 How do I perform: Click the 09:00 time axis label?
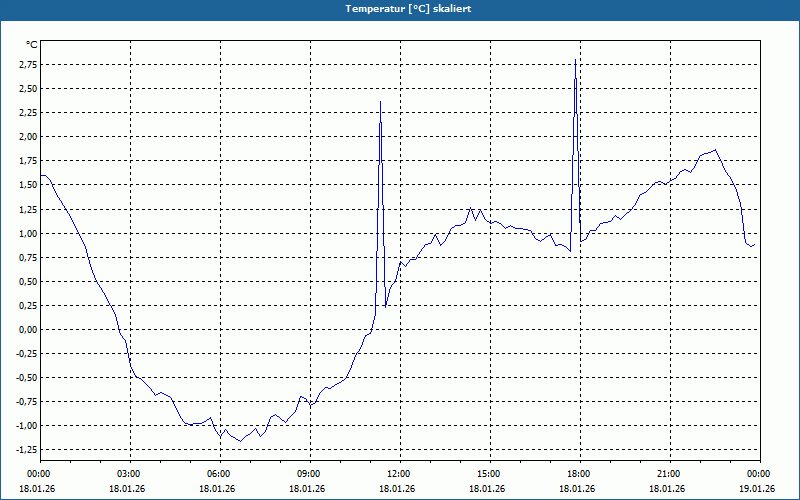pyautogui.click(x=310, y=474)
